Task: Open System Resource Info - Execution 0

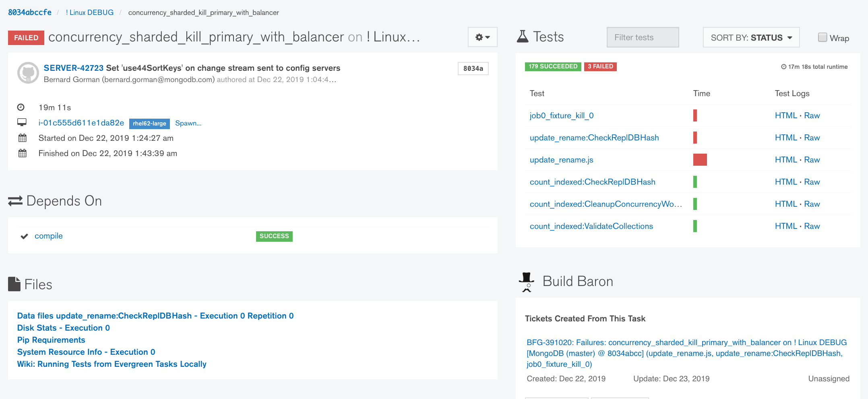Action: [86, 352]
